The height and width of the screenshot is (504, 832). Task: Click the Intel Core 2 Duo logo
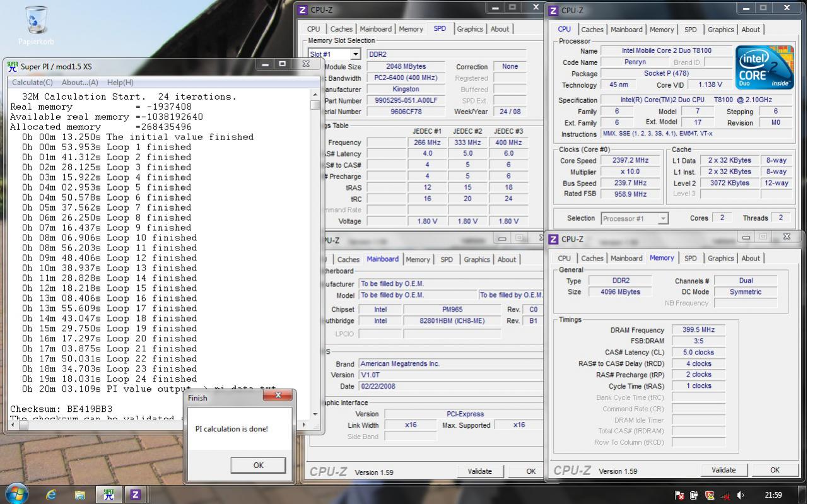coord(764,67)
